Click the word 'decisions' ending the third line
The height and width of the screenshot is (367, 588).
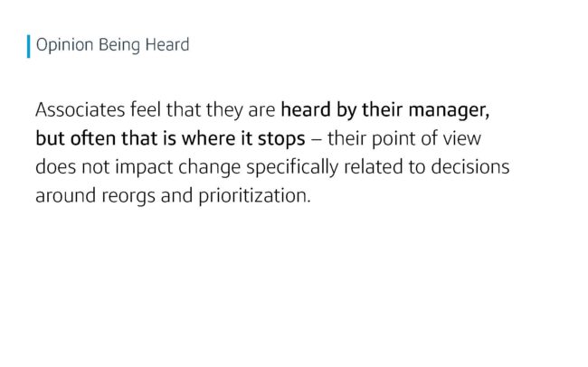click(469, 167)
